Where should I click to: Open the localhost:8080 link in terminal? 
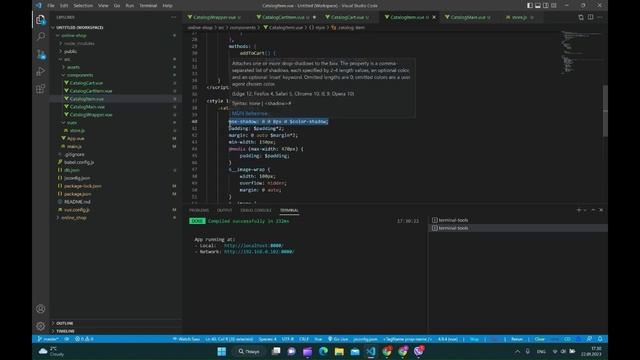253,246
